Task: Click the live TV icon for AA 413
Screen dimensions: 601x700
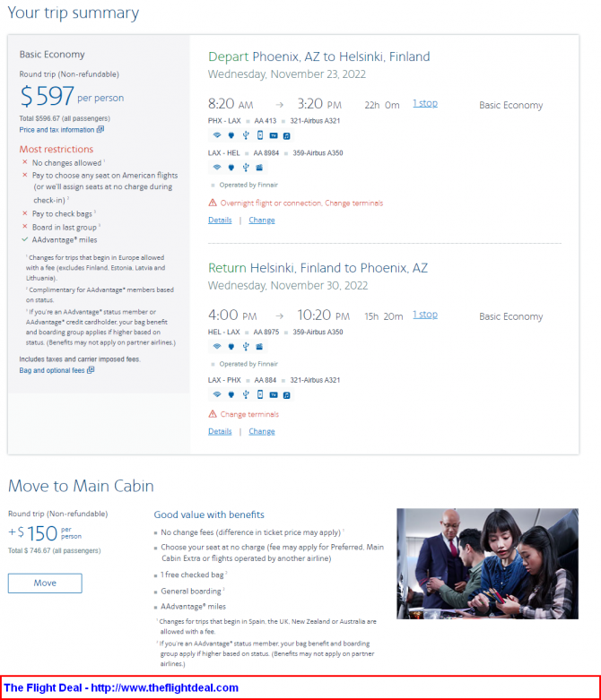Action: pos(273,136)
